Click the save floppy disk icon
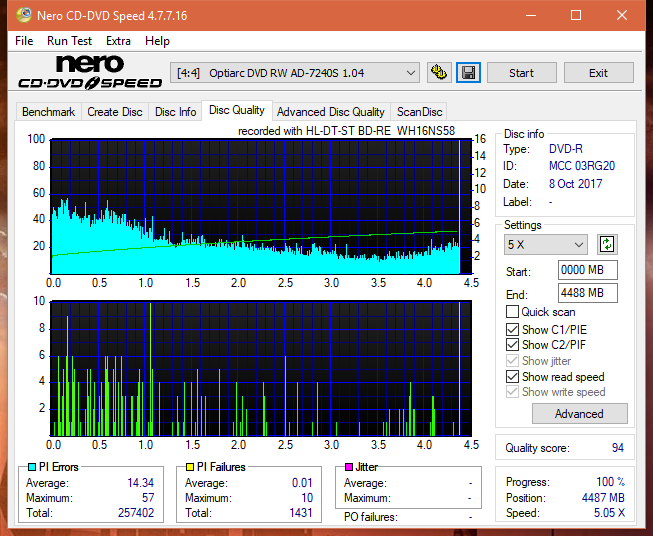The width and height of the screenshot is (653, 536). (469, 73)
